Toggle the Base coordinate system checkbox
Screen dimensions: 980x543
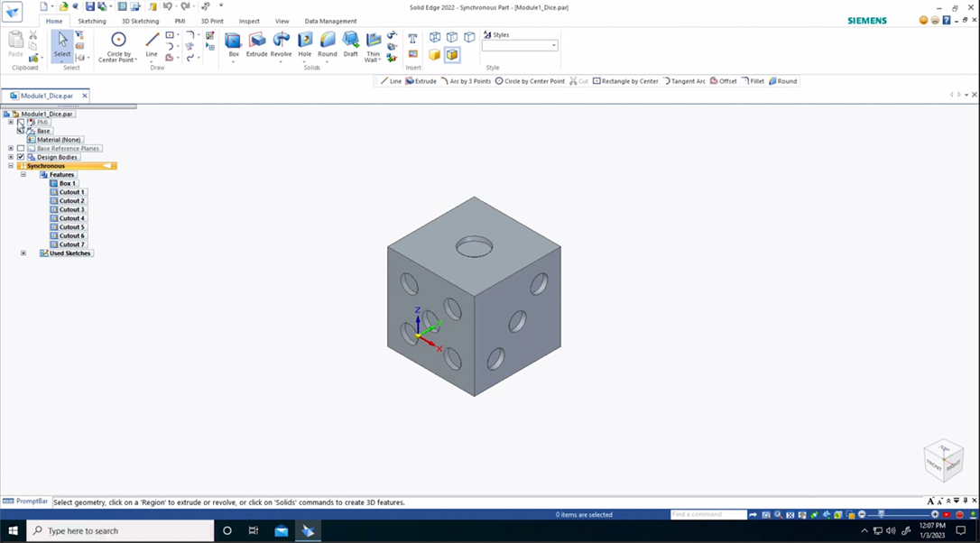[x=21, y=131]
